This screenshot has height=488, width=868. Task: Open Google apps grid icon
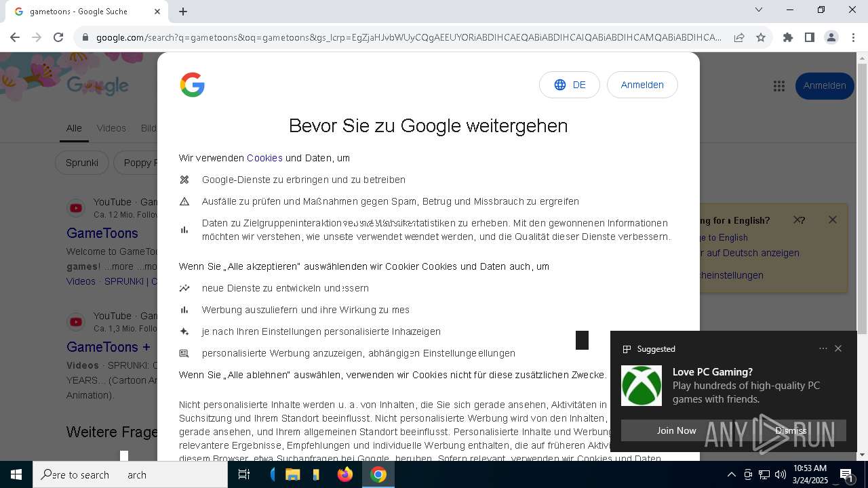coord(779,86)
